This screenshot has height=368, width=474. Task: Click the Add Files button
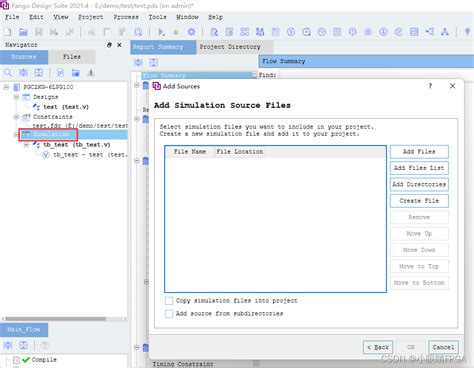[x=419, y=152]
